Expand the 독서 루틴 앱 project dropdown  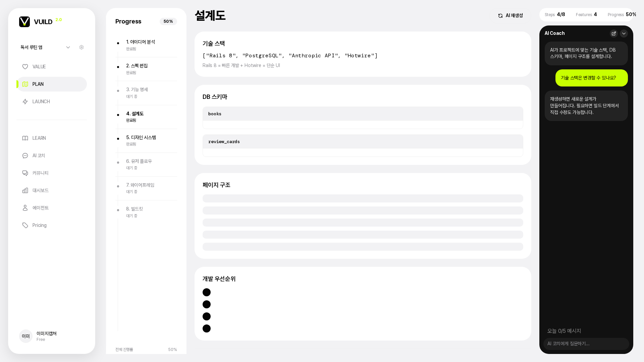(x=45, y=47)
